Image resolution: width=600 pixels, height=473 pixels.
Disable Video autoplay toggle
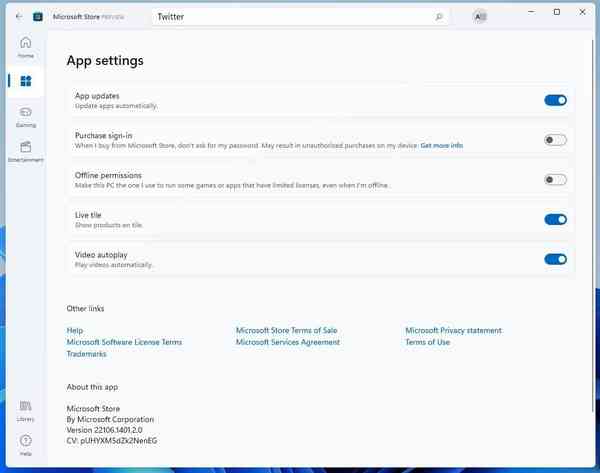[555, 259]
